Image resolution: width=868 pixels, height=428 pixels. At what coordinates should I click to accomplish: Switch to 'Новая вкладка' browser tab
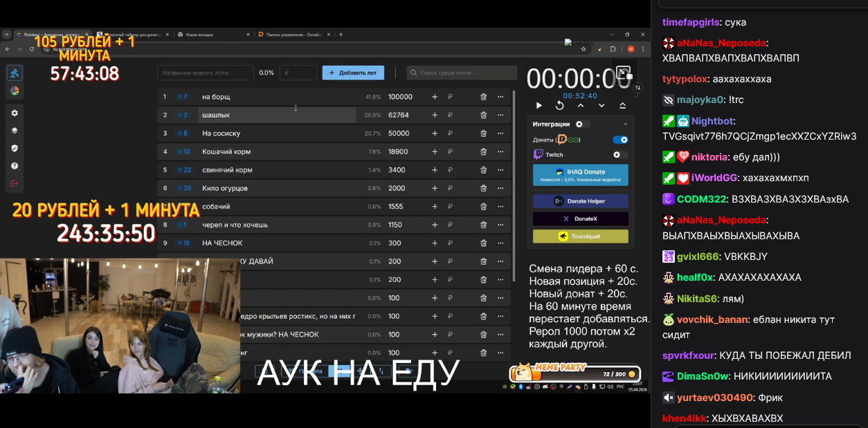pos(213,34)
